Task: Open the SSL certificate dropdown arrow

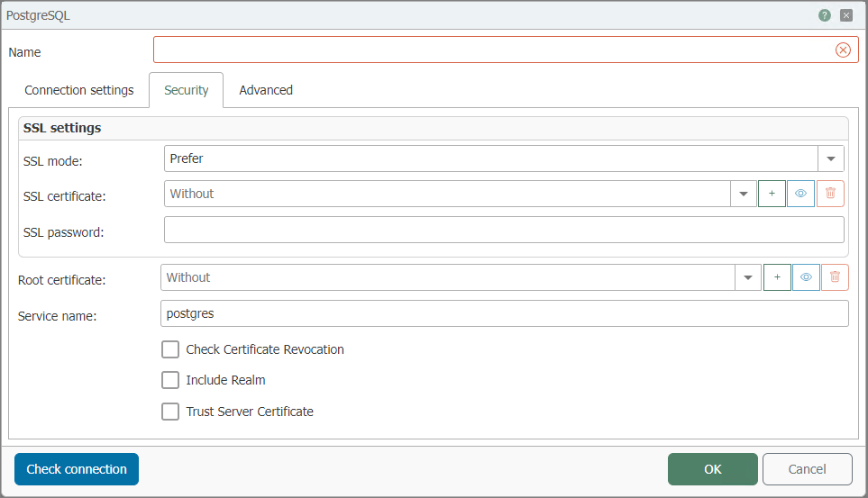Action: click(744, 194)
